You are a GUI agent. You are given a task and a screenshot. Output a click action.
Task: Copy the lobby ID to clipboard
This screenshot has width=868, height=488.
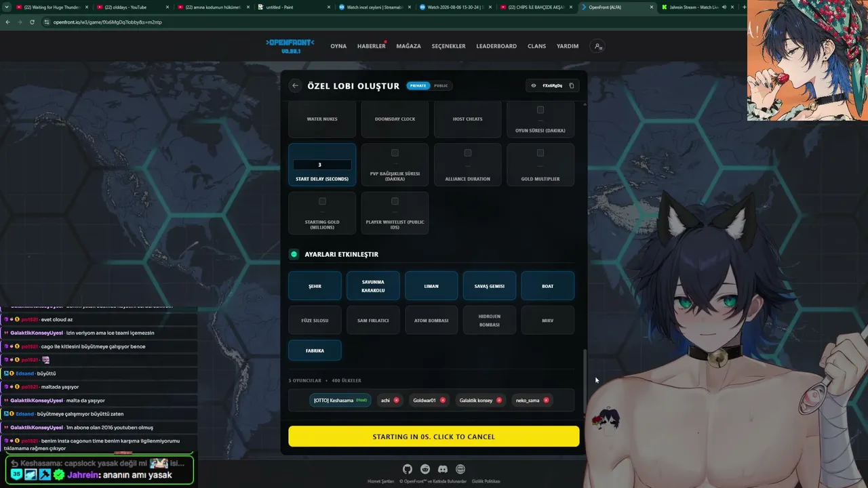coord(572,85)
